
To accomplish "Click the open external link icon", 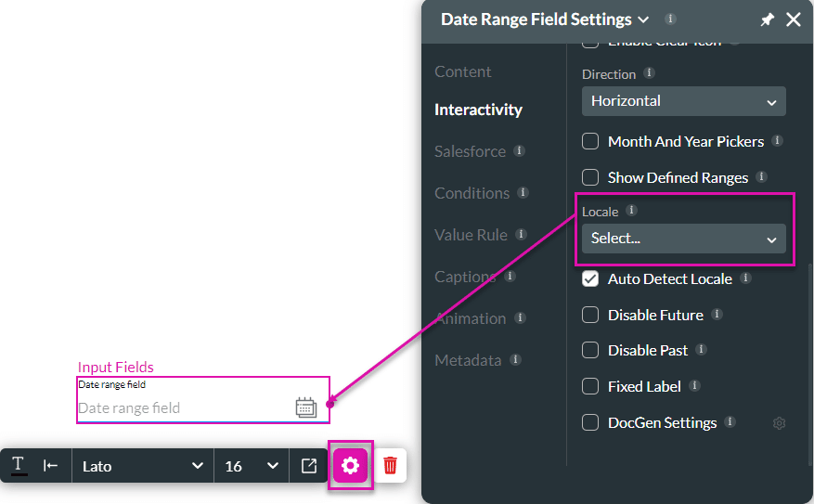I will coord(309,466).
